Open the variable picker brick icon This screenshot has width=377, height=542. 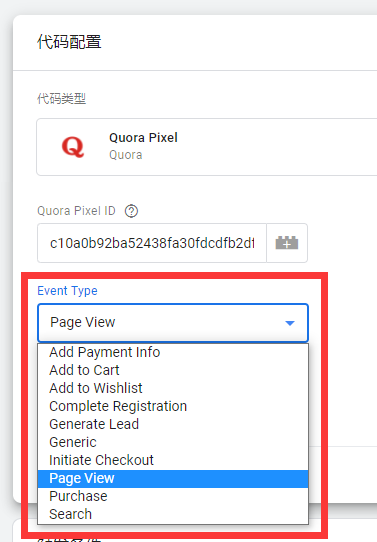287,243
